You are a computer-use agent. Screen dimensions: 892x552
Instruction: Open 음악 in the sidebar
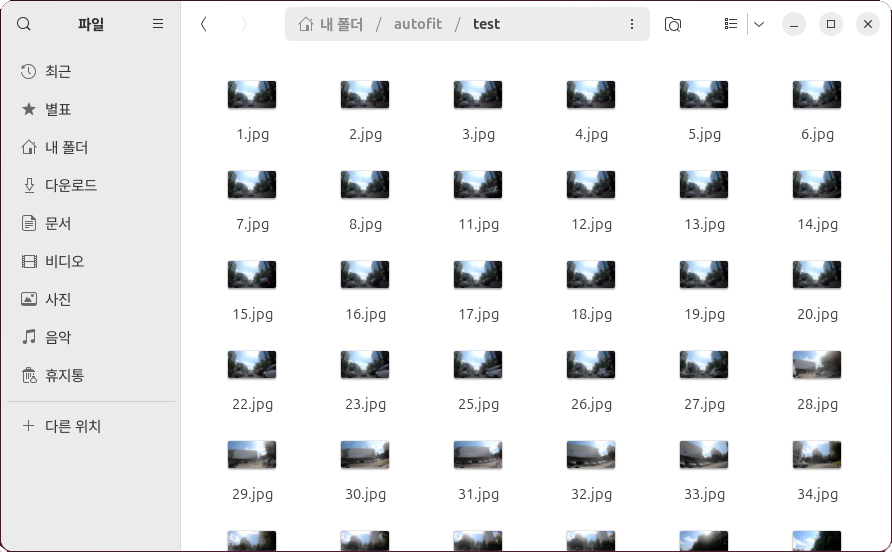click(91, 337)
